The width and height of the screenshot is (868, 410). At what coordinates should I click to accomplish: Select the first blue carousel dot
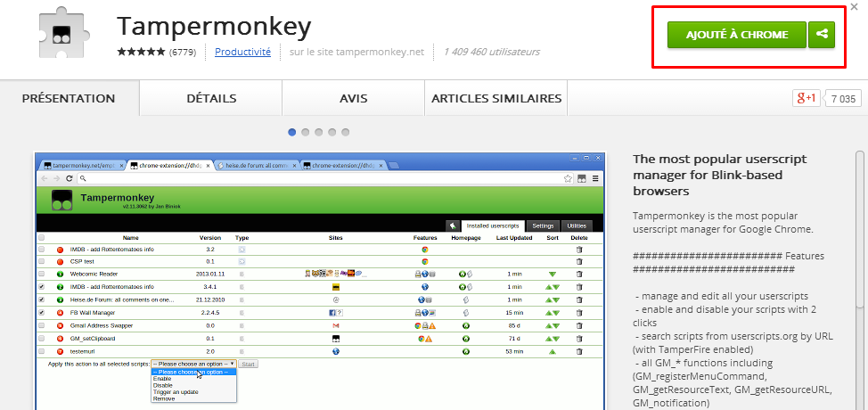click(x=291, y=132)
